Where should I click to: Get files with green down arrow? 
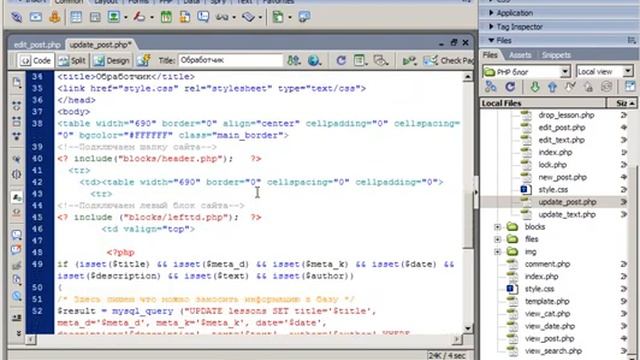(x=535, y=87)
